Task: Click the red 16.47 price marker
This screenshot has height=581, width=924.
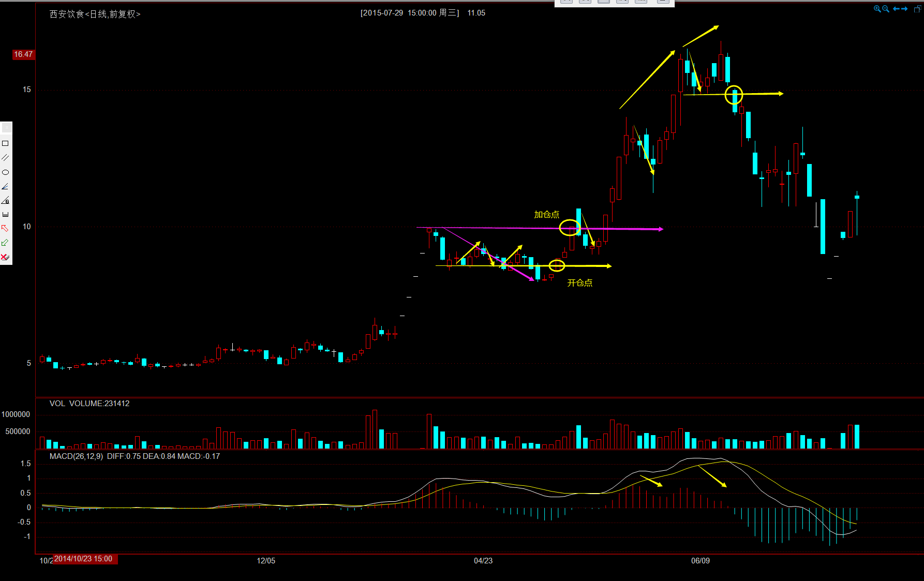Action: coord(23,54)
